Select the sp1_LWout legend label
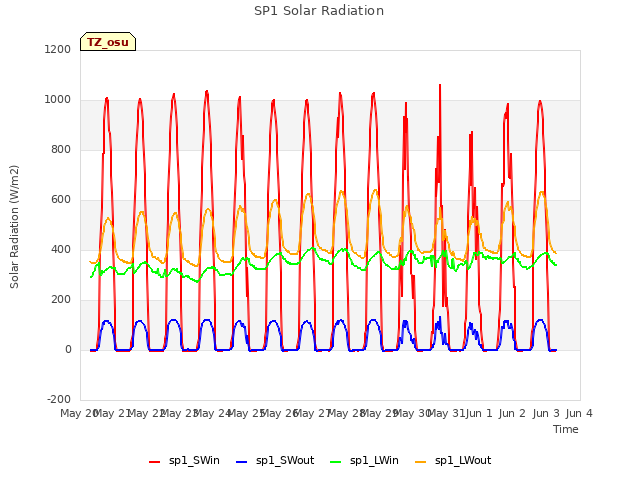 tap(463, 461)
